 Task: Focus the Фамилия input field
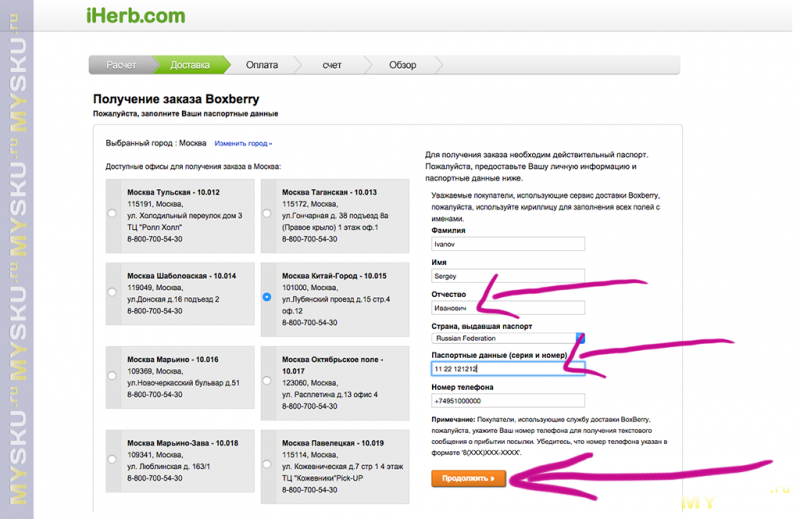pyautogui.click(x=508, y=244)
